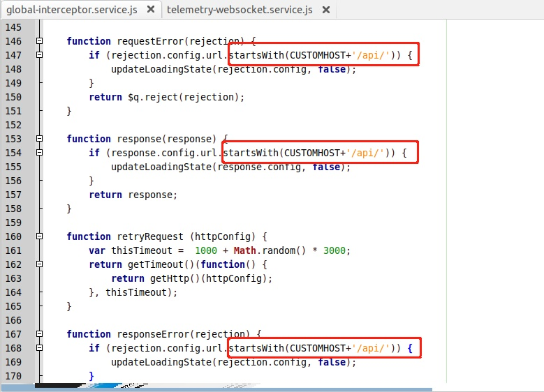544x392 pixels.
Task: Click 'retryRequest' function name
Action: coord(150,236)
